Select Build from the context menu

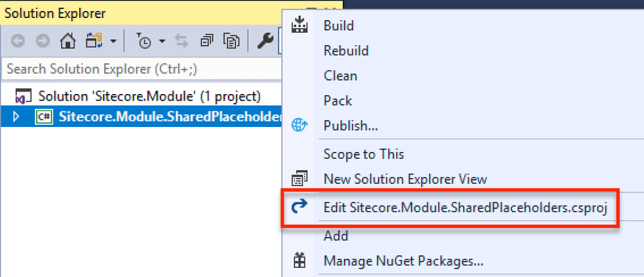339,26
